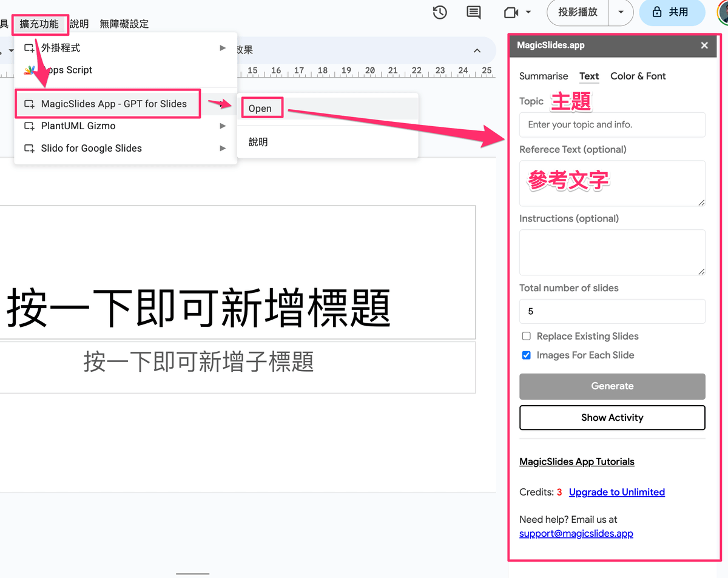Open the 投影播放 dropdown arrow
Screen dimensions: 728x578
pos(621,12)
